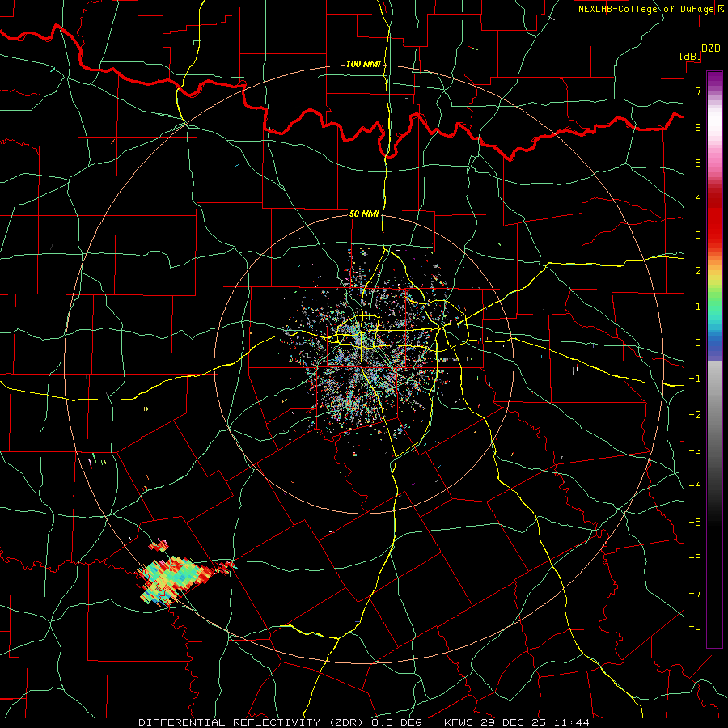Image resolution: width=728 pixels, height=728 pixels.
Task: Click the -6 value on the dB scale
Action: tap(695, 558)
